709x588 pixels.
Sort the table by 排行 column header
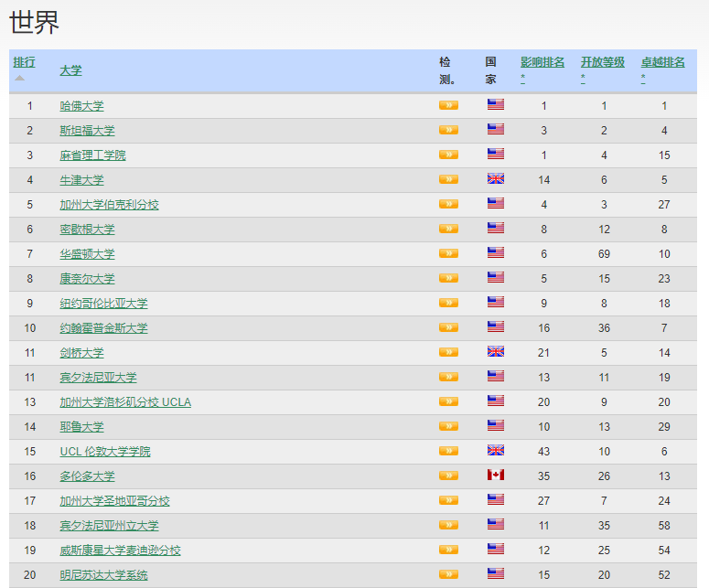coord(24,62)
